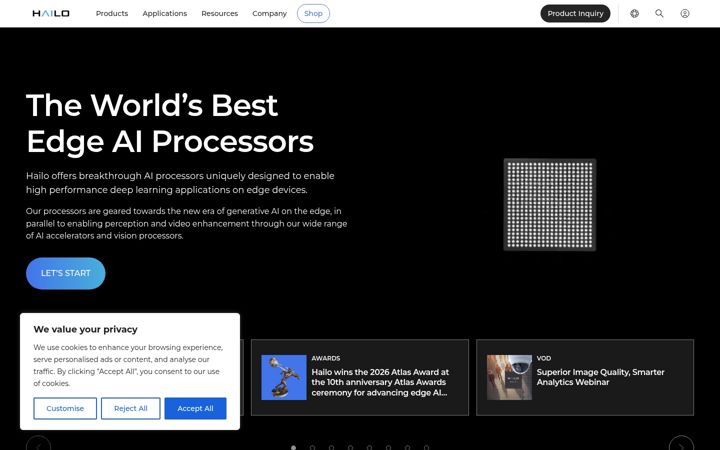
Task: Open the webinar security camera thumbnail
Action: pyautogui.click(x=509, y=377)
